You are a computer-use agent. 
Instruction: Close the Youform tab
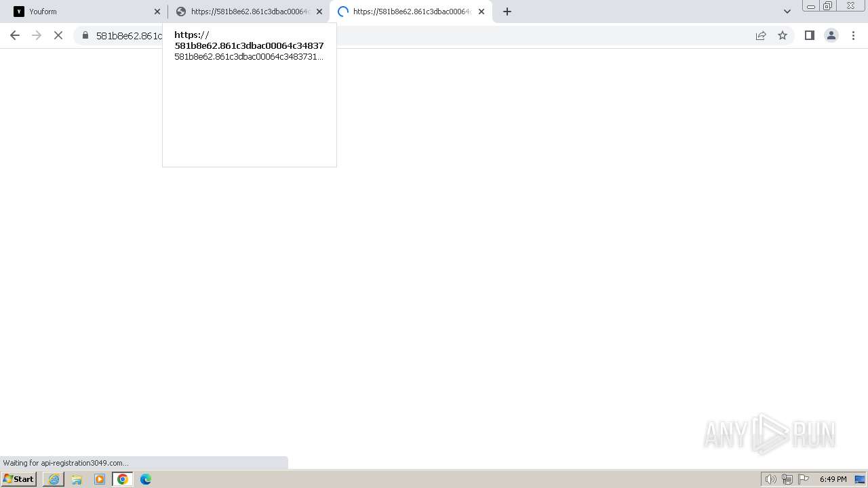tap(157, 12)
